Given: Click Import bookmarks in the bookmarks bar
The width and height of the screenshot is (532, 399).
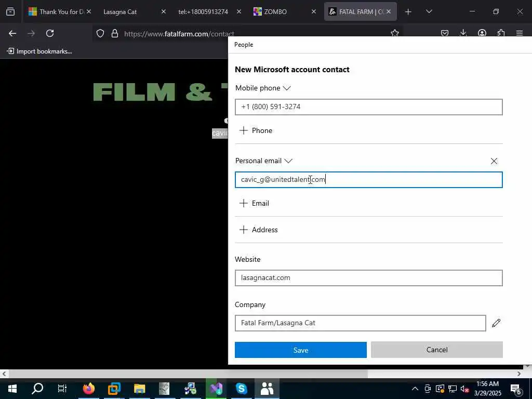Looking at the screenshot, I should (39, 51).
